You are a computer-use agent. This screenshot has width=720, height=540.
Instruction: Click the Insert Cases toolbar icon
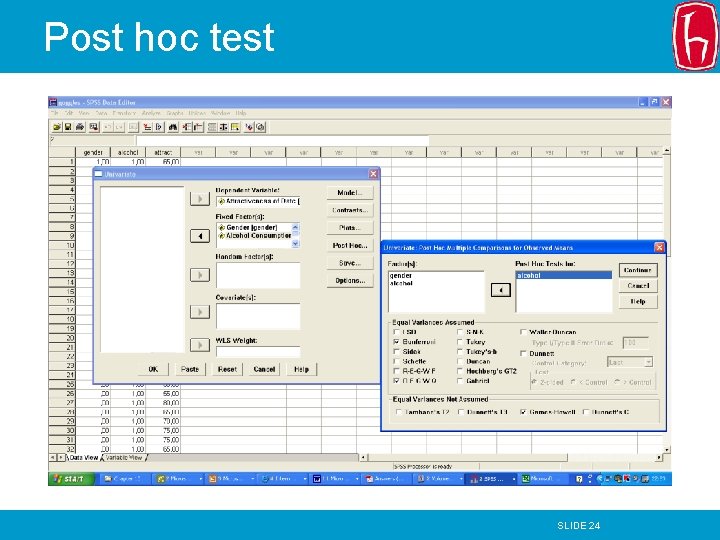coord(187,127)
